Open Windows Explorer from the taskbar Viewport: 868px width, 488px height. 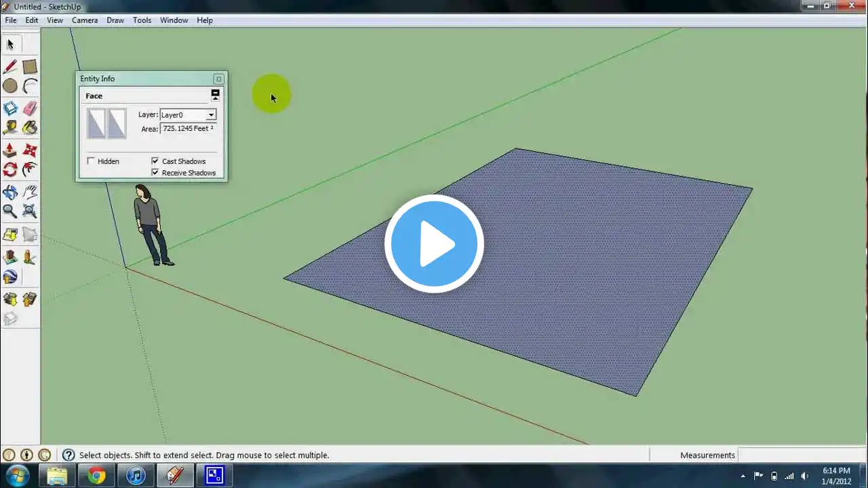[57, 476]
